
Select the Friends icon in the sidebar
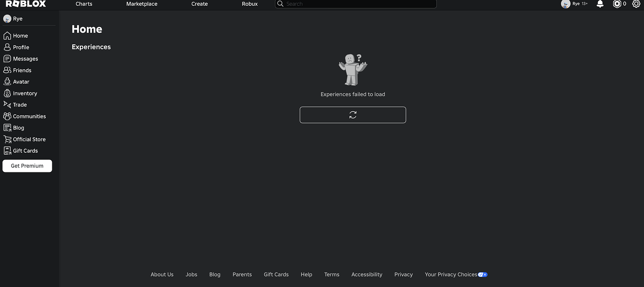click(7, 70)
